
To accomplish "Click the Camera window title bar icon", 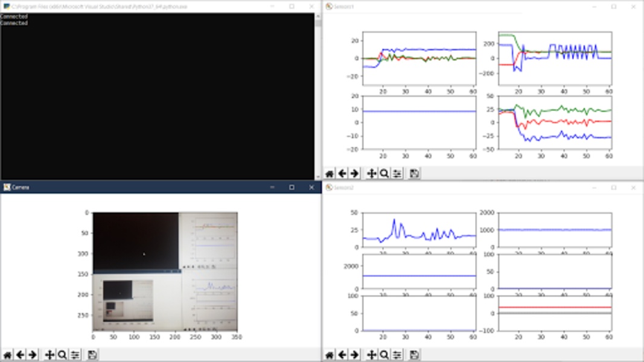I will pyautogui.click(x=7, y=187).
